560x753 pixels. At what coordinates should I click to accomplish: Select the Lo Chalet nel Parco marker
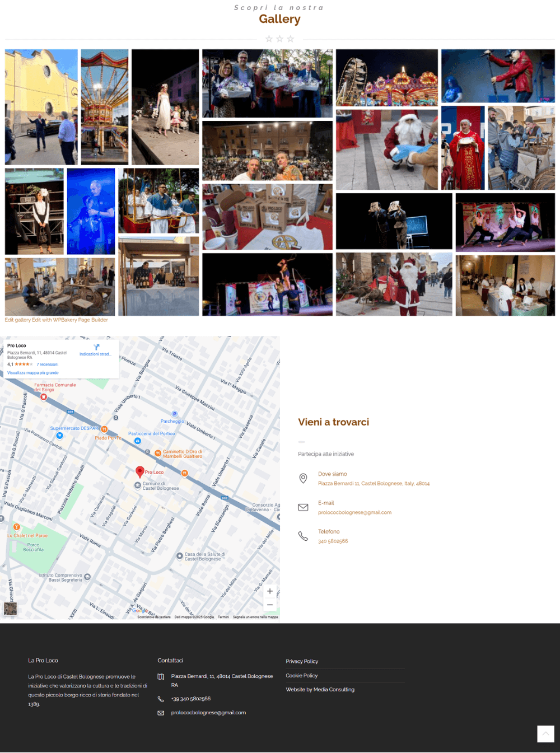pyautogui.click(x=17, y=527)
